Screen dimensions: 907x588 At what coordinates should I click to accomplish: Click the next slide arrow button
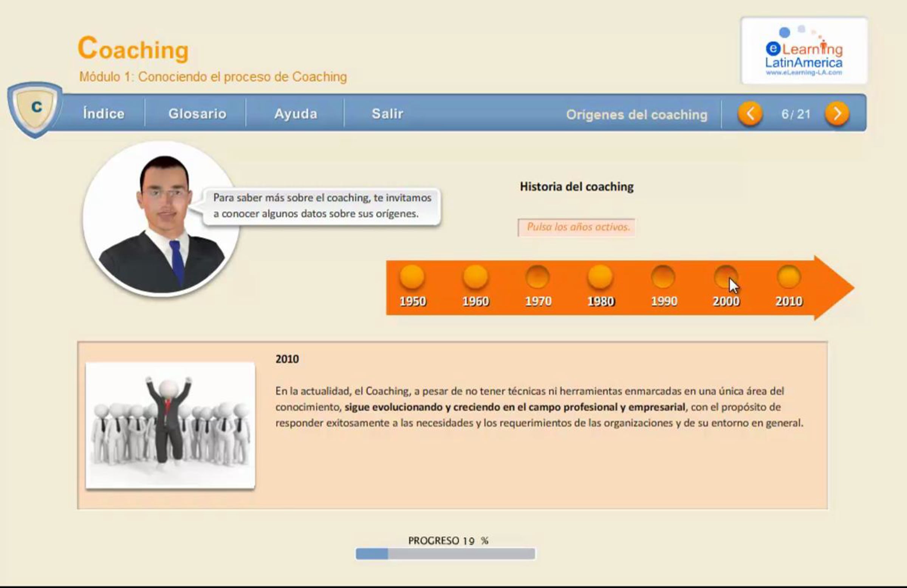tap(837, 114)
